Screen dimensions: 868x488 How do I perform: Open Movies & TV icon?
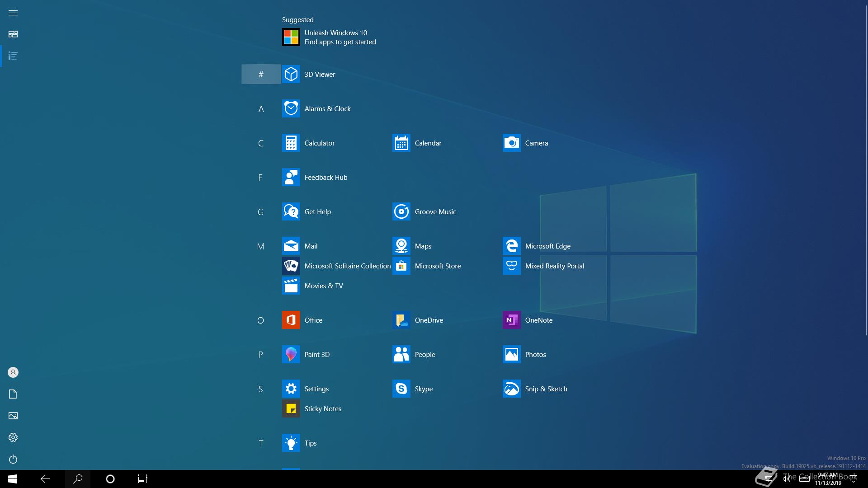(291, 286)
